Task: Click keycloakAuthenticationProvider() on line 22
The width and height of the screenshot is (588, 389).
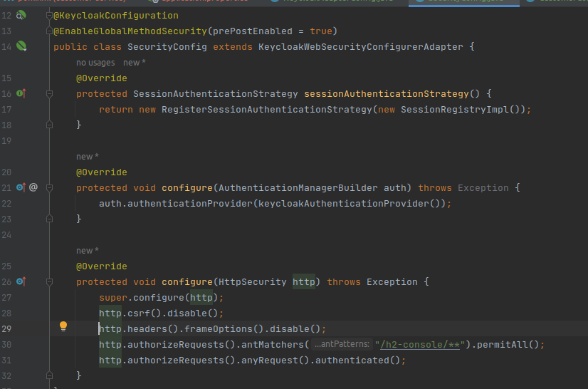Action: 350,204
